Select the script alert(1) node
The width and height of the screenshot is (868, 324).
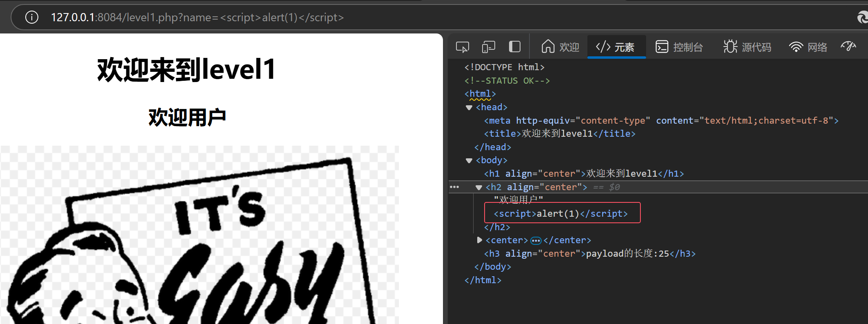coord(561,213)
